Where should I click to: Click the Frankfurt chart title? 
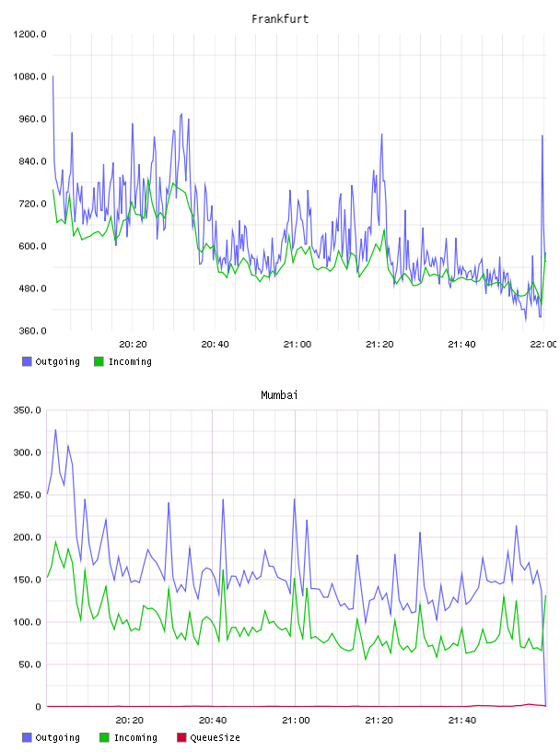[280, 19]
